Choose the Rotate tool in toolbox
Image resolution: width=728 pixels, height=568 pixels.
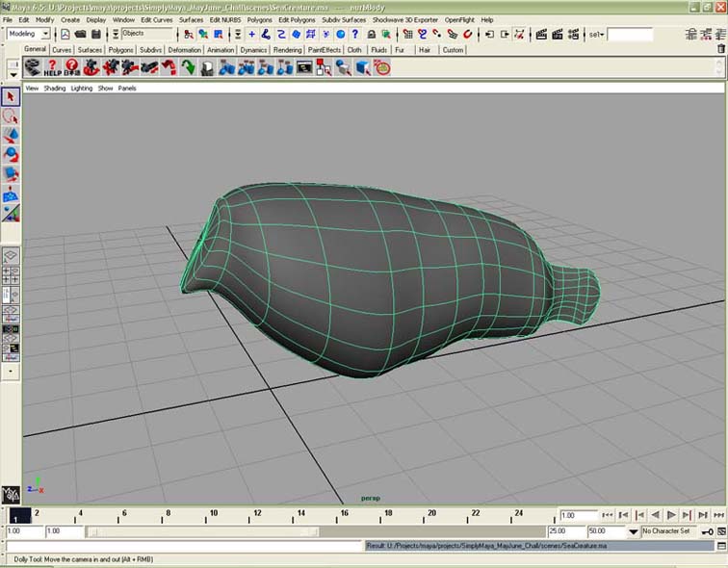[11, 155]
